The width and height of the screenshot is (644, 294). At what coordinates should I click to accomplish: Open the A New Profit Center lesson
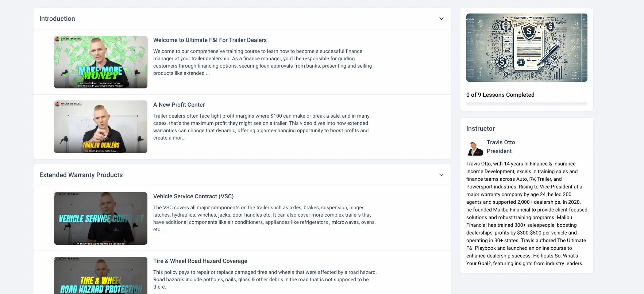(x=179, y=105)
